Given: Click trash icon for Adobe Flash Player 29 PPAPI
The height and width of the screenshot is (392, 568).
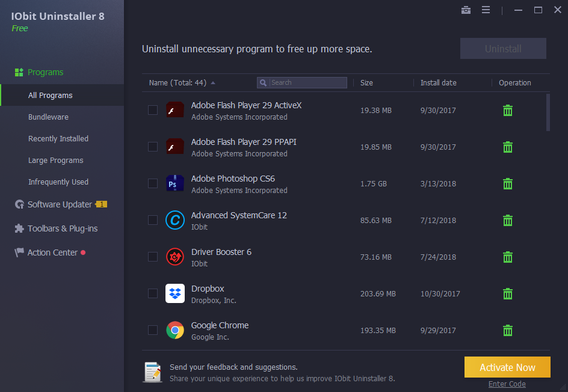Looking at the screenshot, I should click(x=507, y=147).
